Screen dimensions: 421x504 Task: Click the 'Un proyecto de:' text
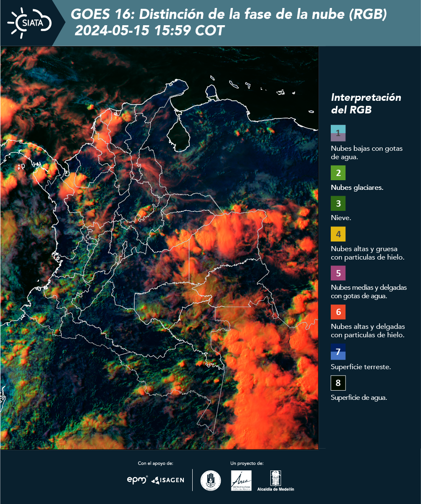247,463
